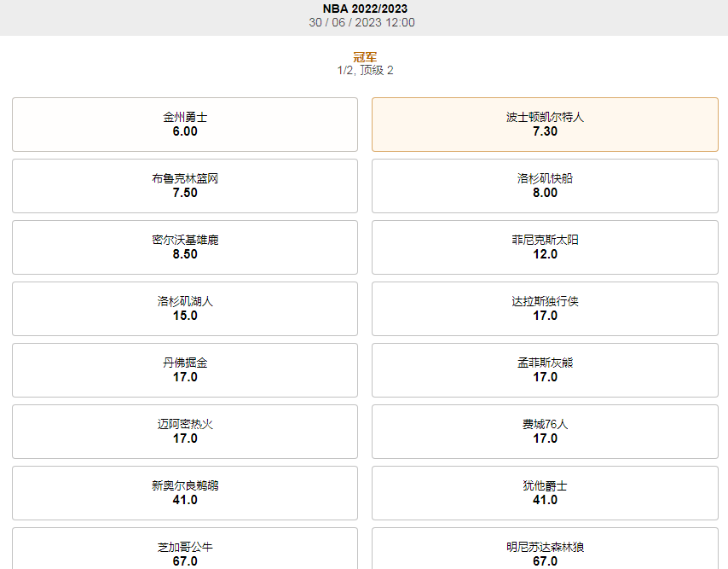
Task: Select 丹佛掘金 at odds 17.0
Action: click(x=184, y=370)
